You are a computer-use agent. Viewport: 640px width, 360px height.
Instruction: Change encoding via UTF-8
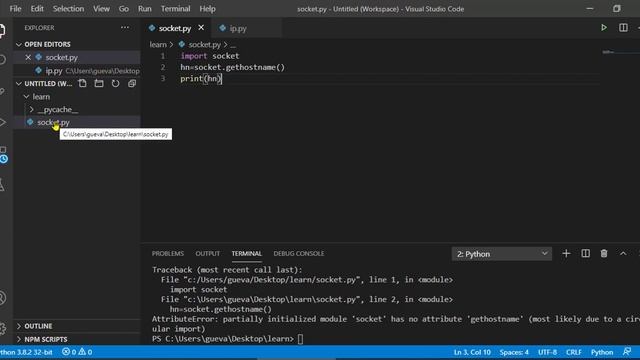[x=547, y=352]
